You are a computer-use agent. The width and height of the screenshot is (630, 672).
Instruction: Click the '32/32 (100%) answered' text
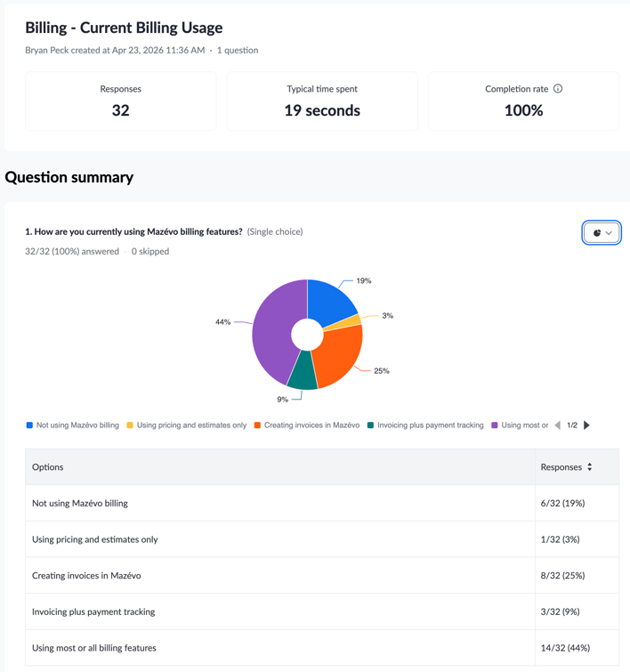click(x=72, y=251)
